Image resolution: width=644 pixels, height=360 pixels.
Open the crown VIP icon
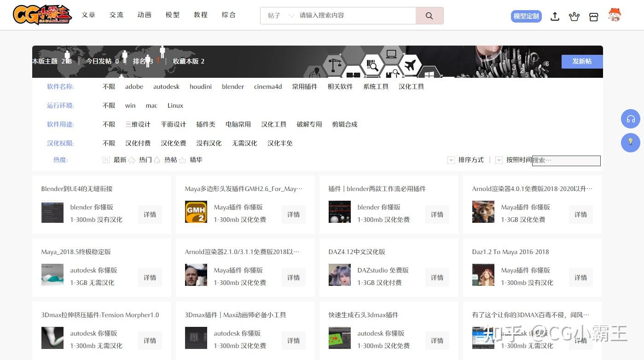574,17
